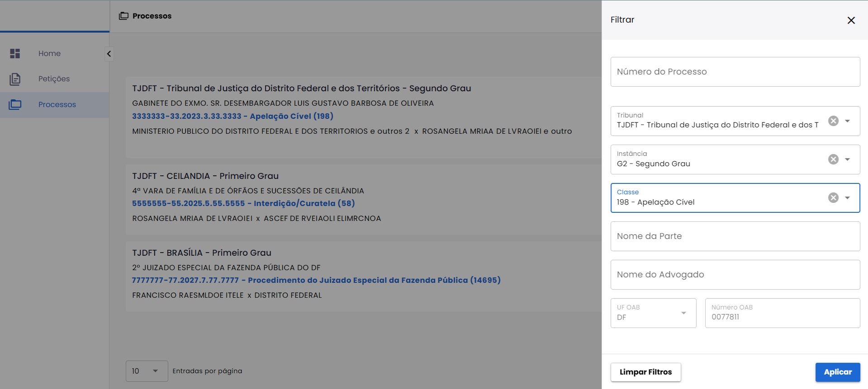
Task: Click the Processos folder icon in sidebar
Action: pos(15,104)
